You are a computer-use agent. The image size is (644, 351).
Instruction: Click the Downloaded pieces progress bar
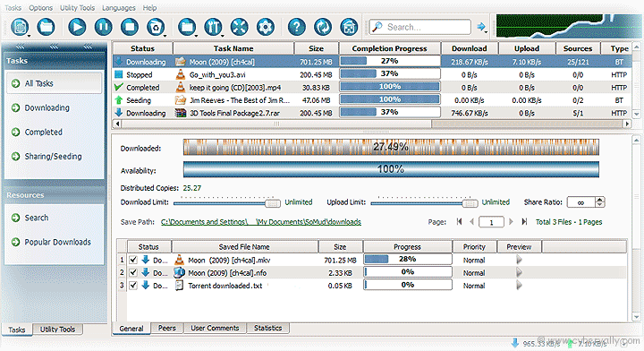click(391, 147)
